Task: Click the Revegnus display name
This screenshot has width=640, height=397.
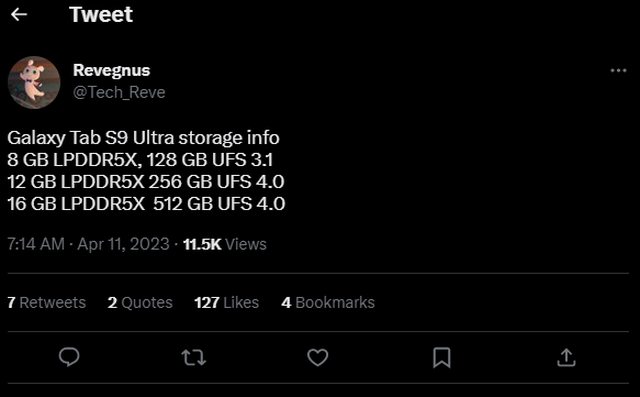Action: tap(111, 70)
